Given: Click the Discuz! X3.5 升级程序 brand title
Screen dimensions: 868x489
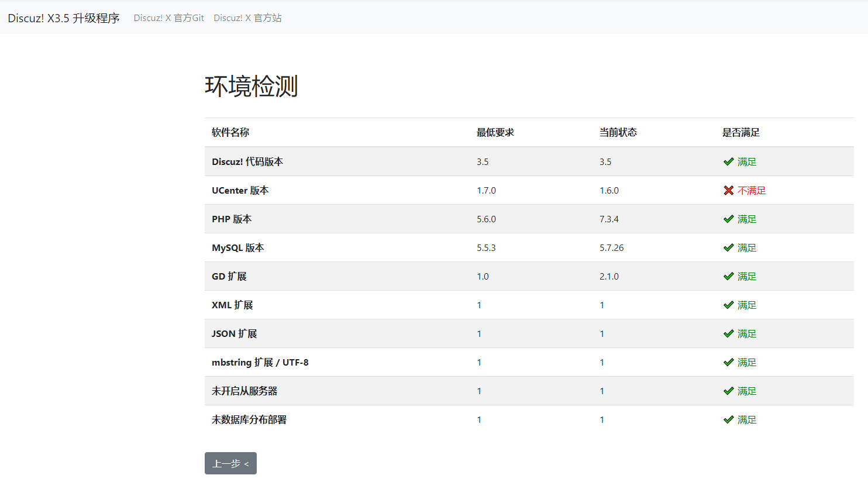Looking at the screenshot, I should [64, 18].
